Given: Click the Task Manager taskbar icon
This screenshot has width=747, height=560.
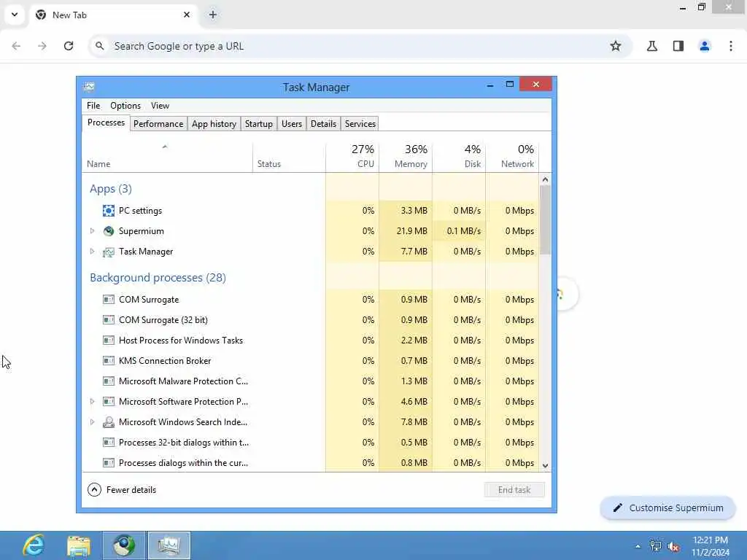Looking at the screenshot, I should coord(169,545).
